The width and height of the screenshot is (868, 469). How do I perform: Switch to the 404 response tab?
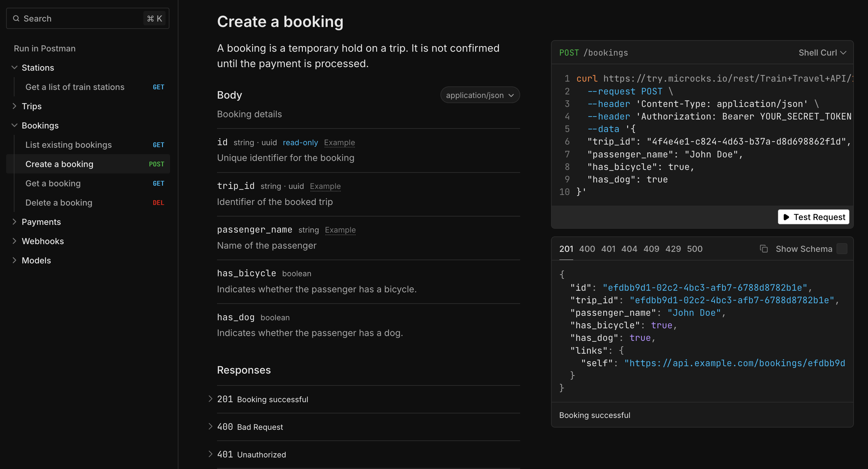click(x=629, y=248)
